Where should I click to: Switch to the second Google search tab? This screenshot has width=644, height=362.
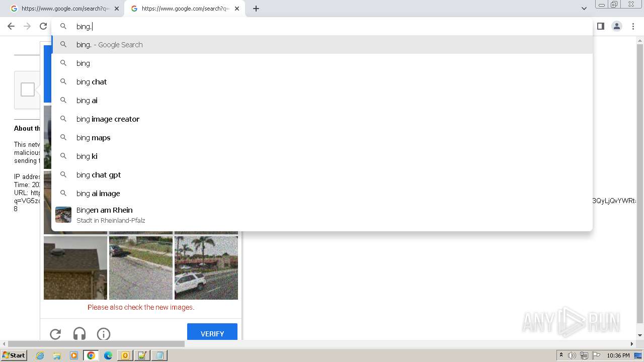tap(184, 9)
